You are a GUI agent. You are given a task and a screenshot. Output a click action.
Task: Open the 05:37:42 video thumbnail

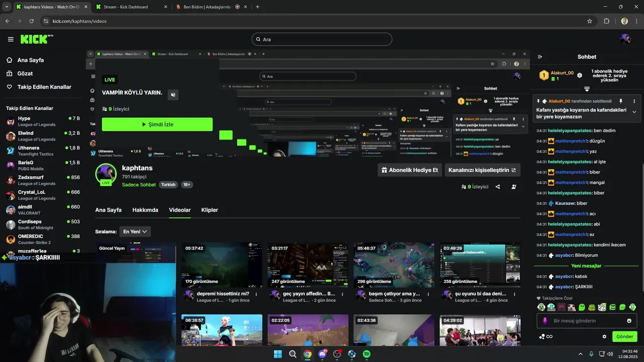[x=221, y=265]
